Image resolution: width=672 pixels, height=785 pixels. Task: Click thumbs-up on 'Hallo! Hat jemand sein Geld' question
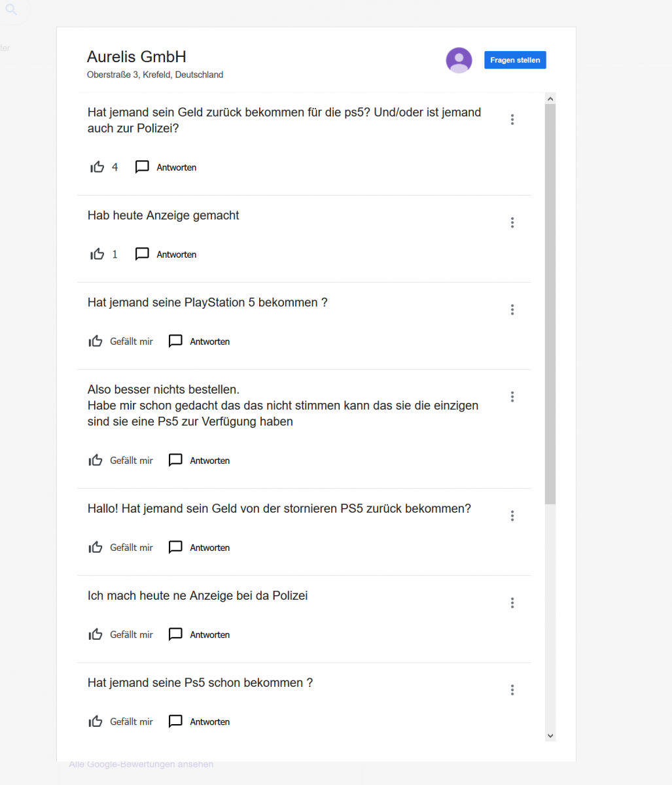click(96, 548)
